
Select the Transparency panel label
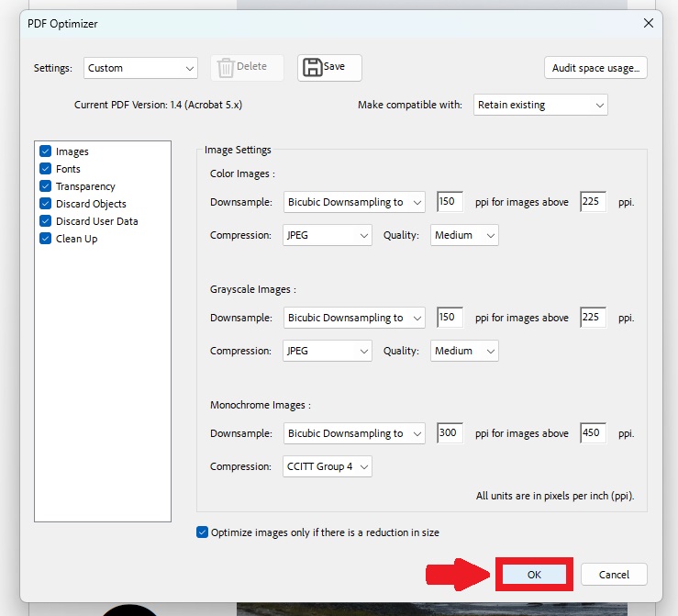[85, 186]
